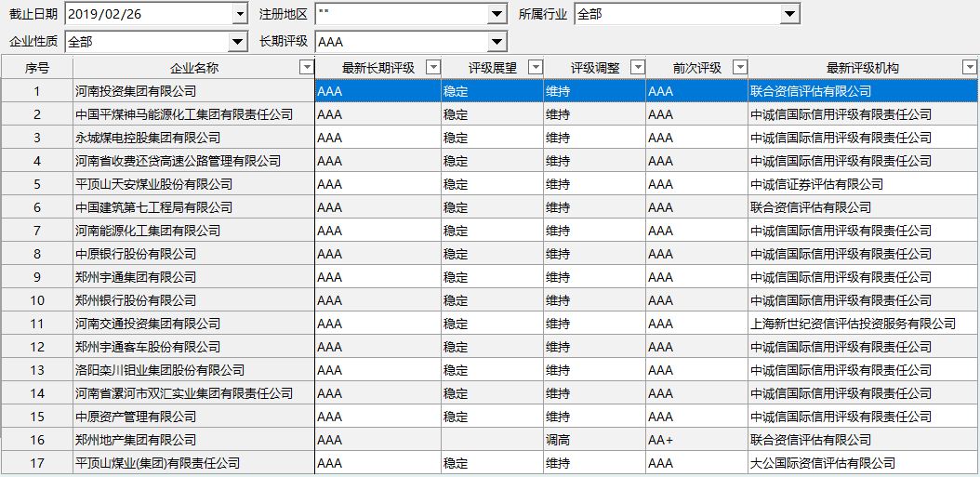Click the 序号 column header

click(x=37, y=68)
